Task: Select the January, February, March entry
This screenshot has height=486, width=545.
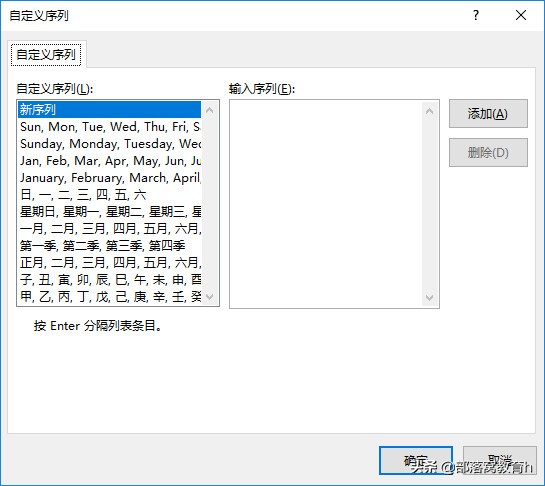Action: (109, 178)
